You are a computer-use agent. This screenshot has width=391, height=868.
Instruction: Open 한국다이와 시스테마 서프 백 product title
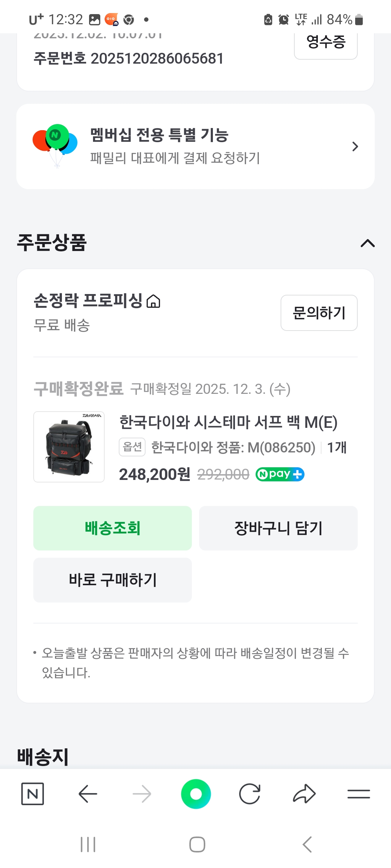click(x=228, y=422)
